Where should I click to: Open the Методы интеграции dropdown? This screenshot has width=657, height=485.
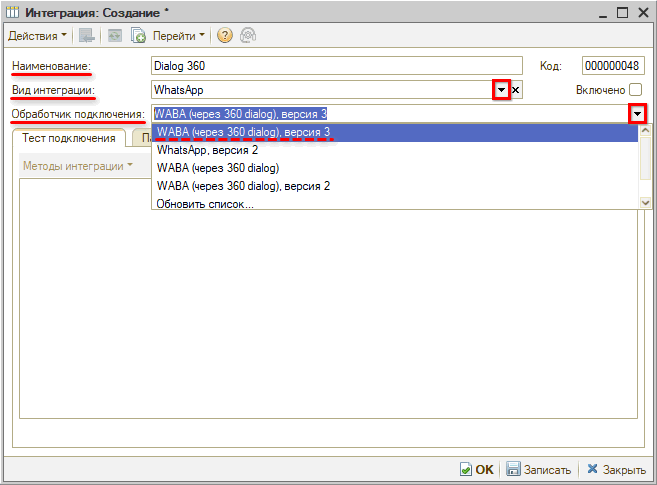78,165
